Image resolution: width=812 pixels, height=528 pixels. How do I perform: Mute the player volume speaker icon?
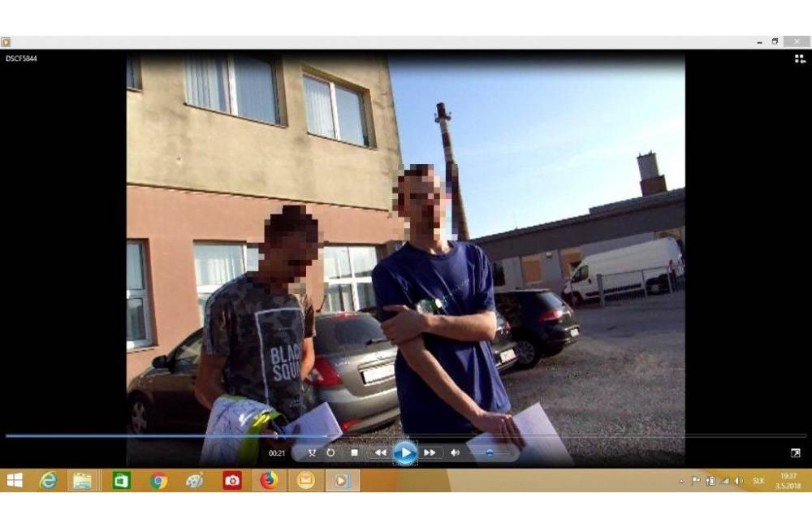[x=455, y=452]
